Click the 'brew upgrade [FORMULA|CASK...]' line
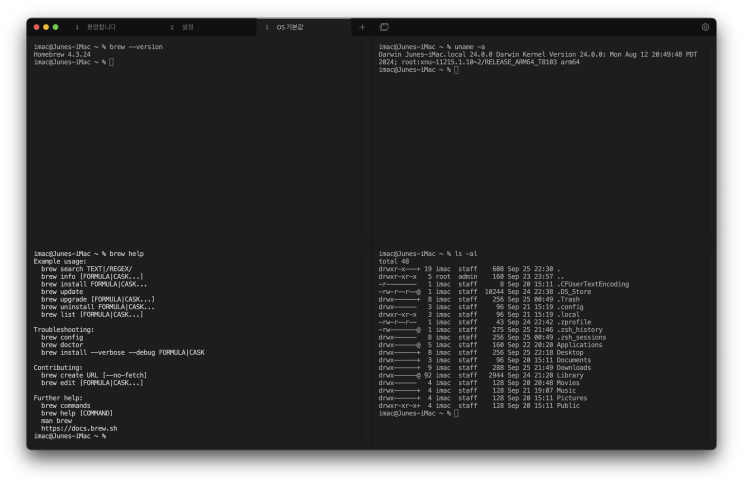Image resolution: width=743 pixels, height=485 pixels. coord(98,299)
